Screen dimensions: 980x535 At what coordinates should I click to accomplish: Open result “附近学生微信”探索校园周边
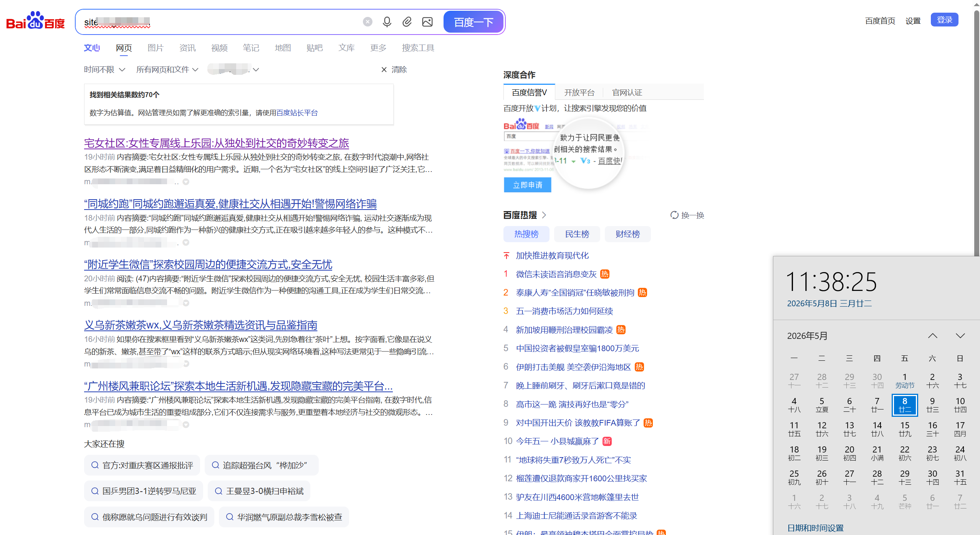tap(208, 264)
